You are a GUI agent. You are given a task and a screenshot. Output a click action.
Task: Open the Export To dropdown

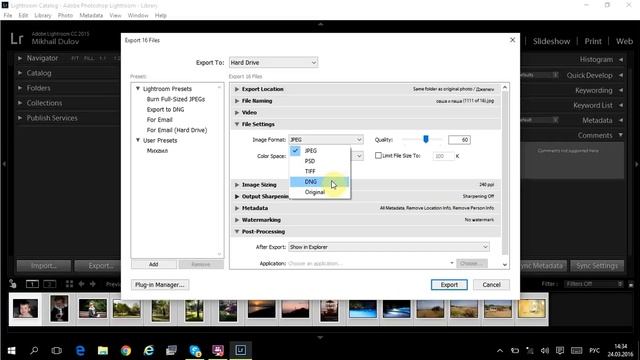273,62
